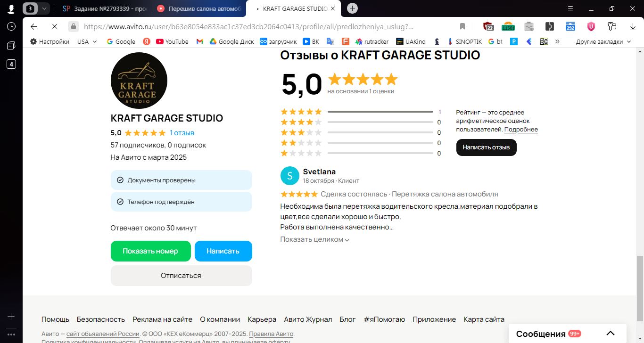Click the one-star rating bar row
This screenshot has width=644, height=343.
[361, 153]
